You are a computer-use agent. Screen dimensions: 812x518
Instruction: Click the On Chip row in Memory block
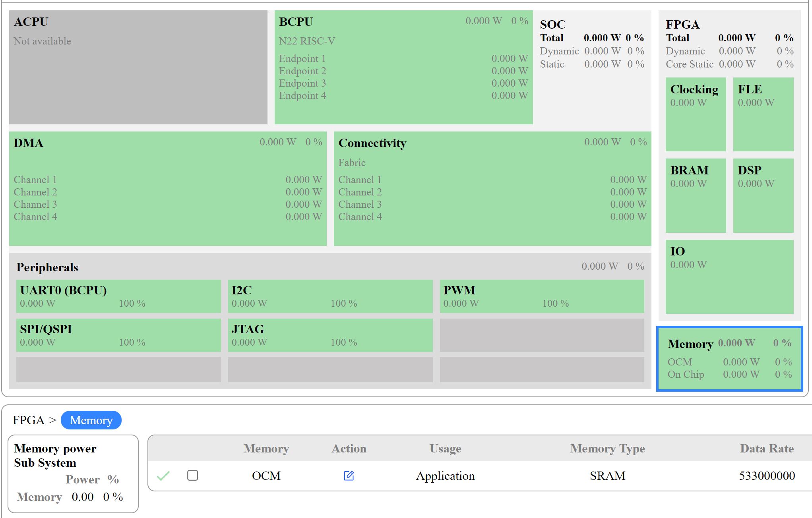pos(730,375)
